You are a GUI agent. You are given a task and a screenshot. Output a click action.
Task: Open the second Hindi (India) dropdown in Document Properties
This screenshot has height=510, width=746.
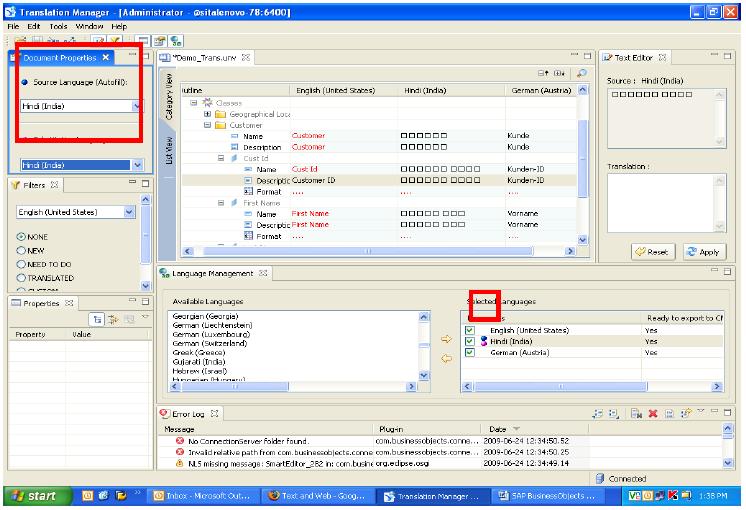pyautogui.click(x=137, y=165)
